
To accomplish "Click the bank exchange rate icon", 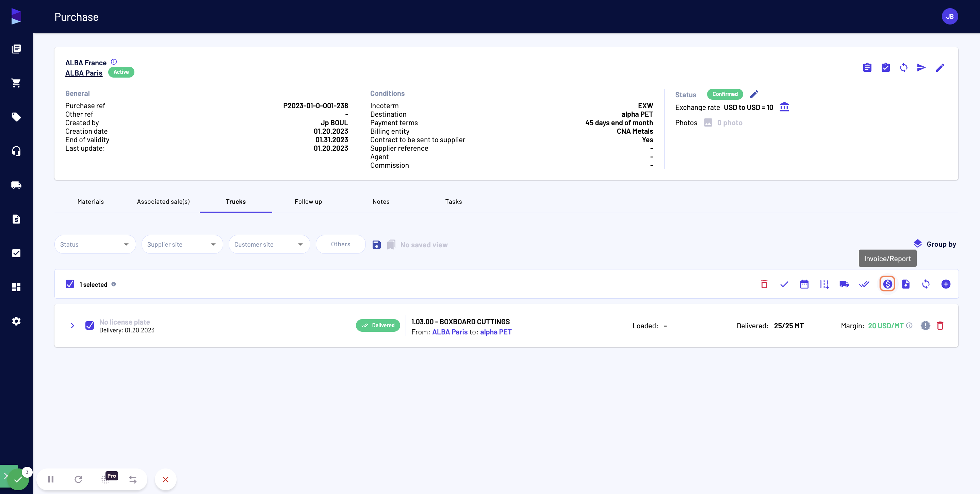I will tap(784, 107).
